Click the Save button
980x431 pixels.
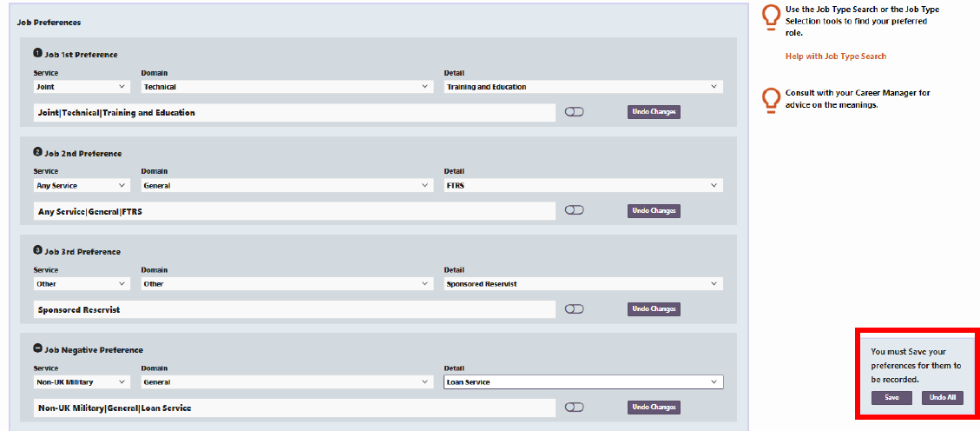[891, 398]
